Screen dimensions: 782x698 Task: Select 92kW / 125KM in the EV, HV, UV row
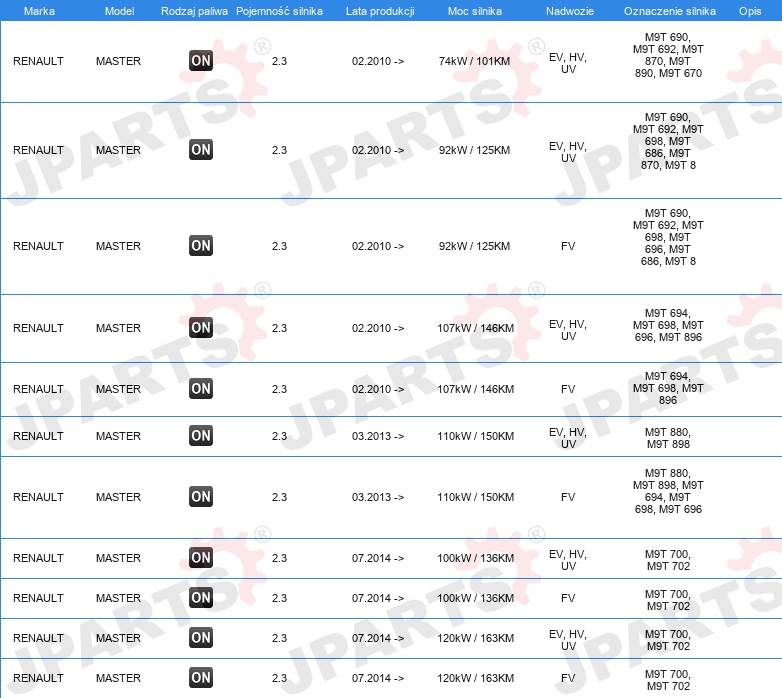pyautogui.click(x=474, y=150)
